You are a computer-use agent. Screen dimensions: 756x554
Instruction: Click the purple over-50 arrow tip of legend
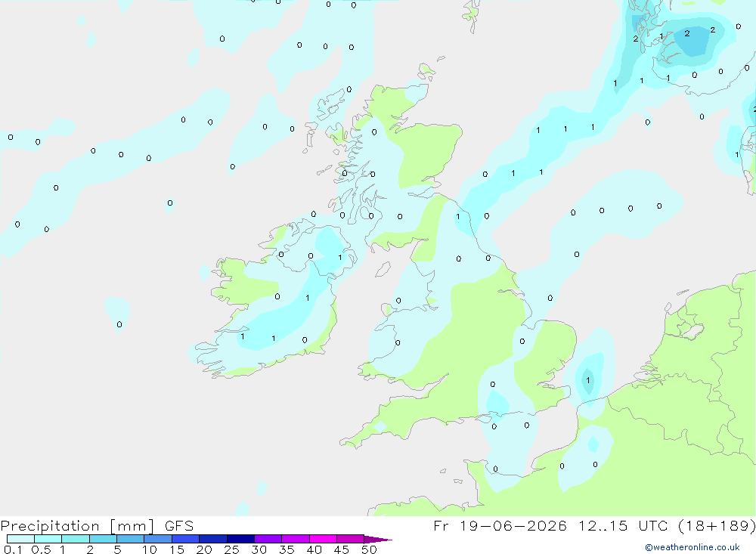pyautogui.click(x=377, y=540)
